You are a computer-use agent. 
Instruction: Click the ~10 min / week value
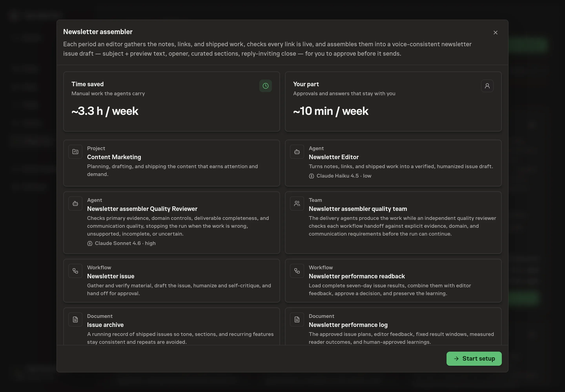tap(331, 111)
